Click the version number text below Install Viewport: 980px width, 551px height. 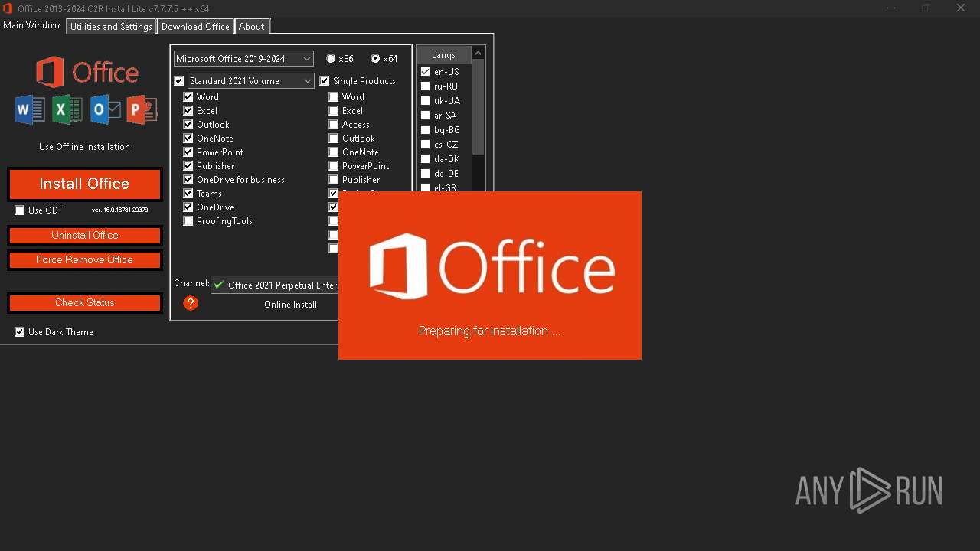(x=120, y=210)
